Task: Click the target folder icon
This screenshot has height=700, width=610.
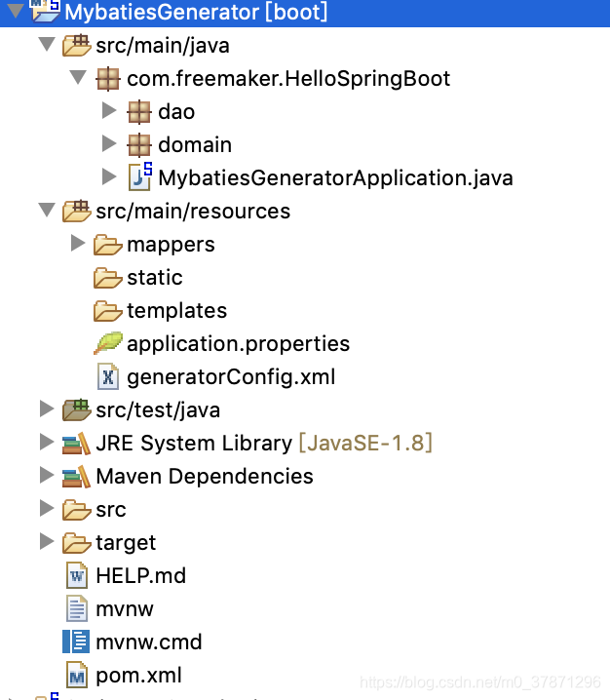Action: coord(76,543)
